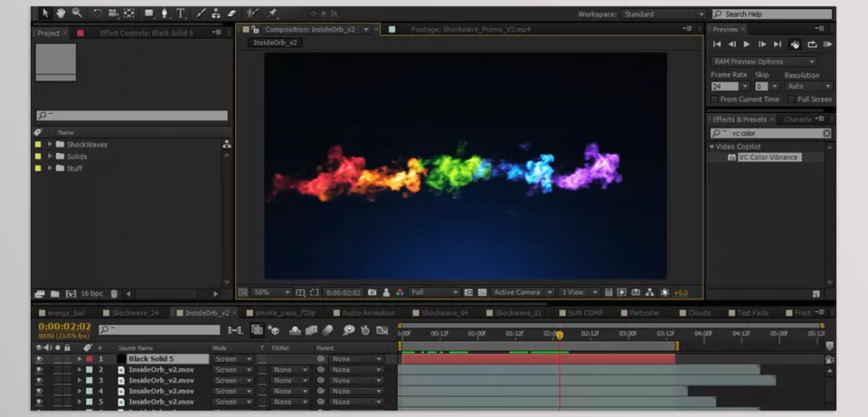Screen dimensions: 868x417
Task: Collapse the Video Copilot category
Action: pos(712,147)
